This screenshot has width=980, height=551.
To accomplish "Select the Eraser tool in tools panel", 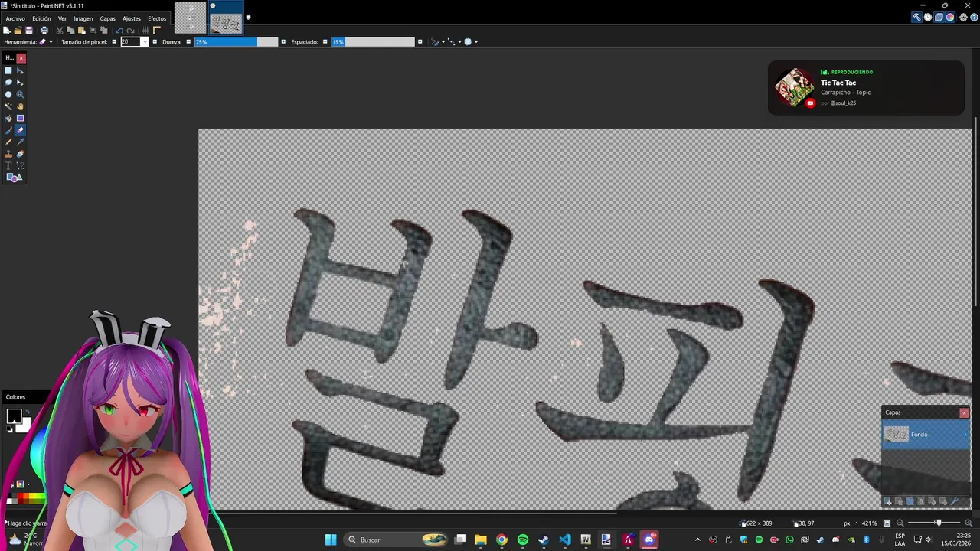I will pyautogui.click(x=20, y=130).
